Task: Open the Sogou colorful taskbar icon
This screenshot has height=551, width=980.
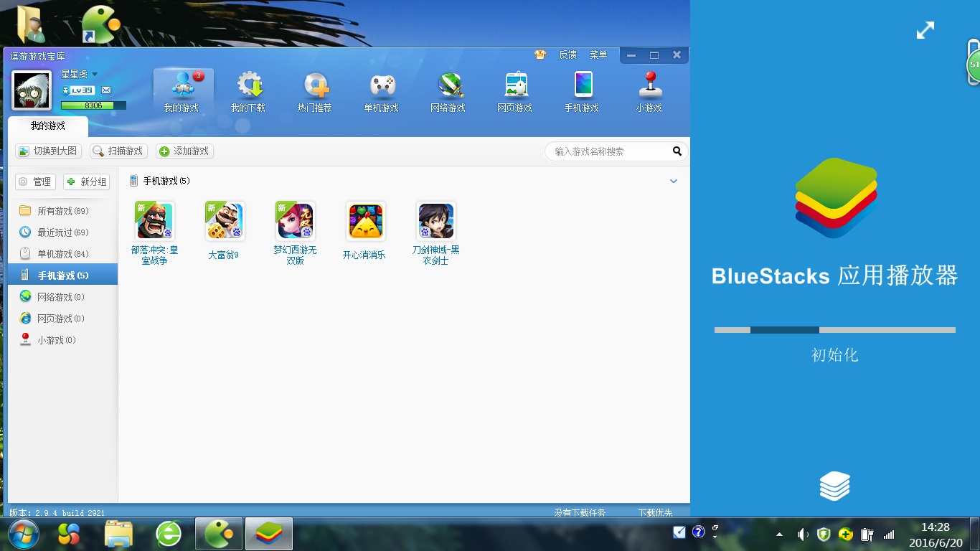Action: tap(69, 534)
